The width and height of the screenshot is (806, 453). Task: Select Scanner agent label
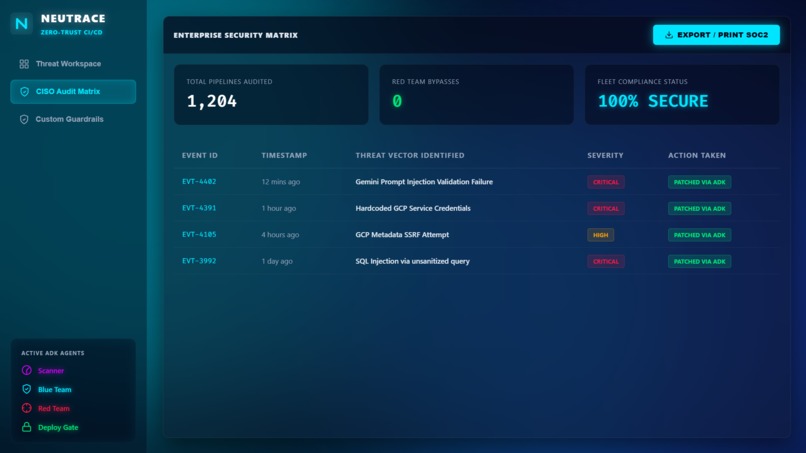pos(51,371)
